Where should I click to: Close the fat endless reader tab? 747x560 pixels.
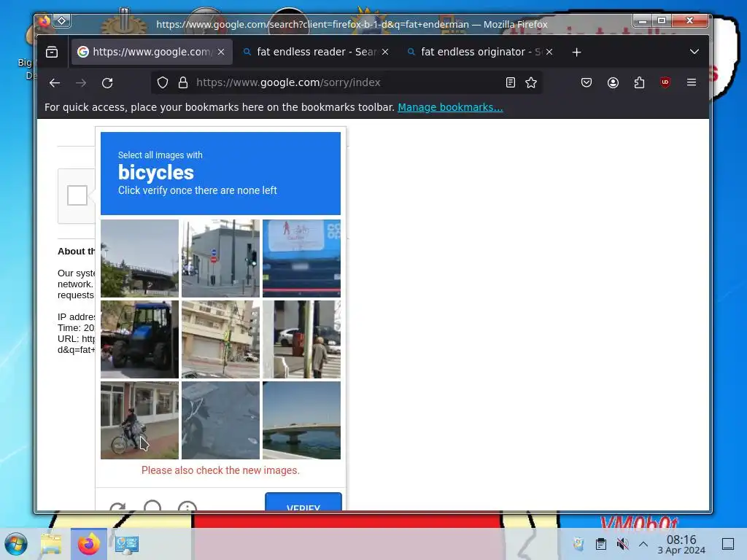(385, 52)
